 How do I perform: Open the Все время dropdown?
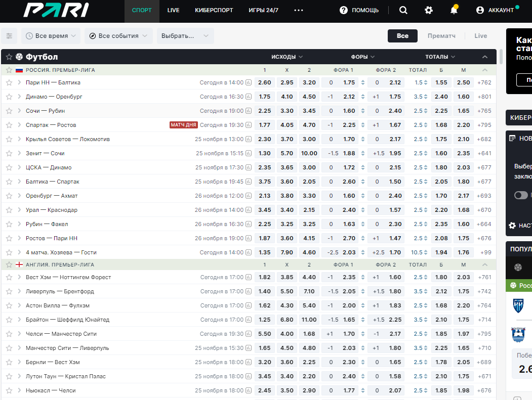coord(51,36)
